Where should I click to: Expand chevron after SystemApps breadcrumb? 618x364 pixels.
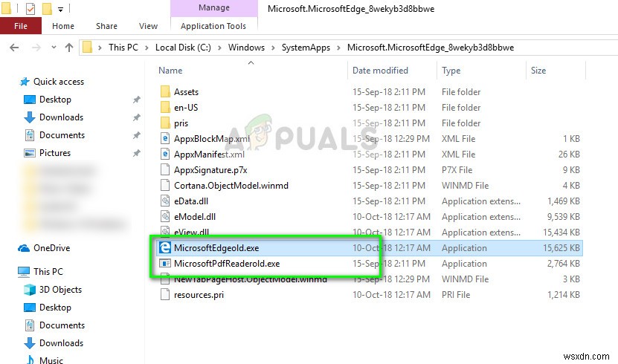click(338, 48)
